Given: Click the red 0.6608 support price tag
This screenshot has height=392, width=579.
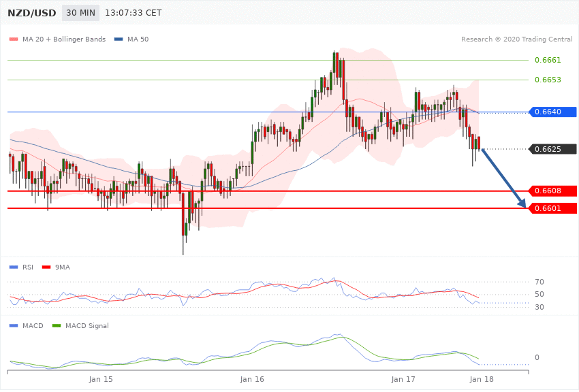Looking at the screenshot, I should coord(553,191).
